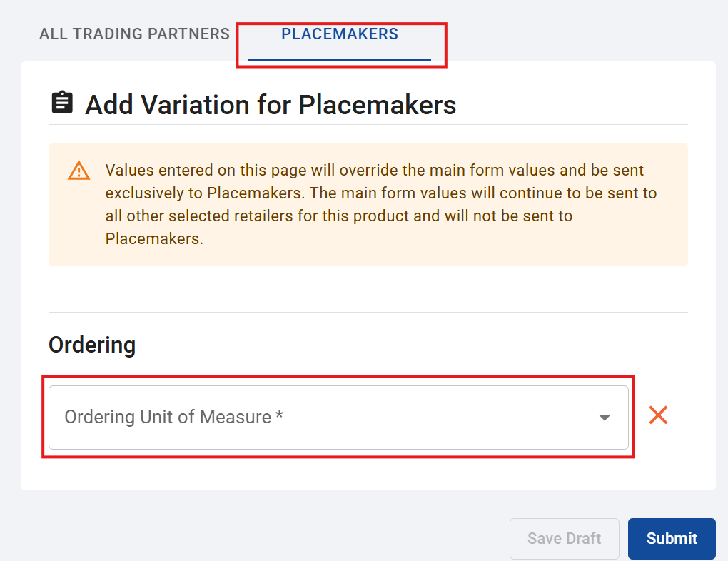Viewport: 728px width, 561px height.
Task: Click the Save Draft button
Action: (x=564, y=538)
